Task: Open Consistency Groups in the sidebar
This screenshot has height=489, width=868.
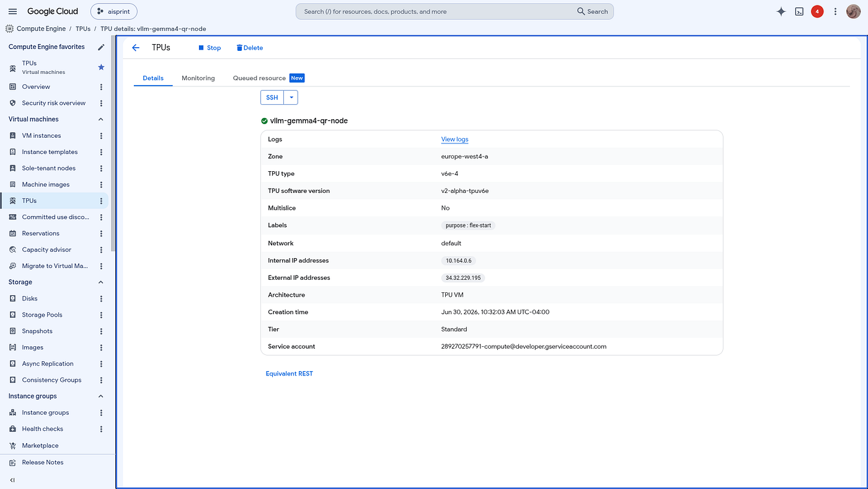Action: click(51, 380)
